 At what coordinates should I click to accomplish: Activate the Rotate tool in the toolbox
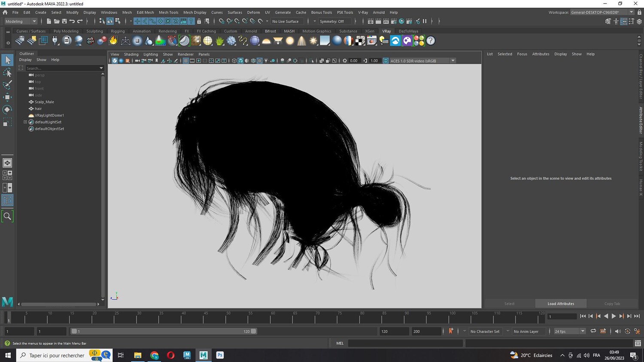click(x=7, y=110)
